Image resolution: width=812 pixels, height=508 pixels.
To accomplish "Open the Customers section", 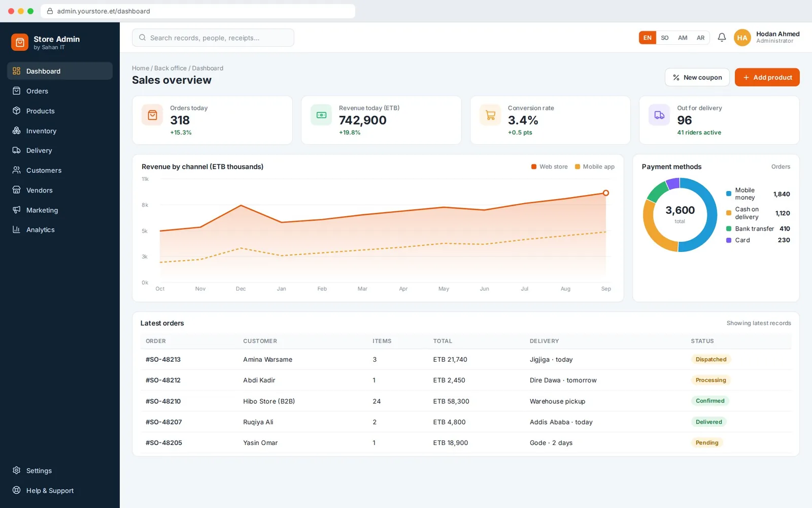I will 60,170.
